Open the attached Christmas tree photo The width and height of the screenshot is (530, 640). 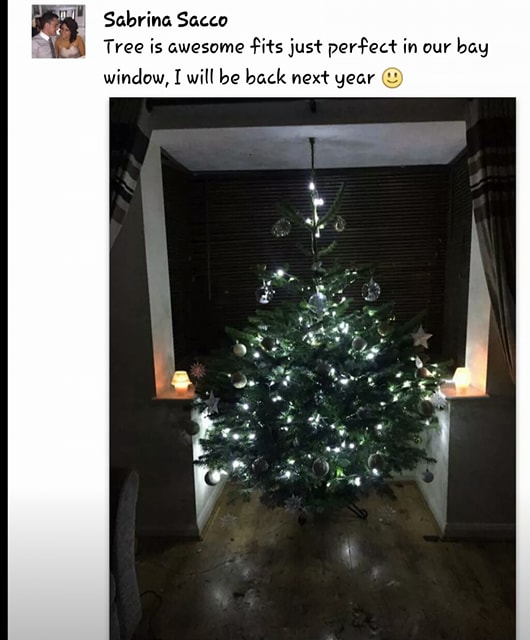(312, 369)
